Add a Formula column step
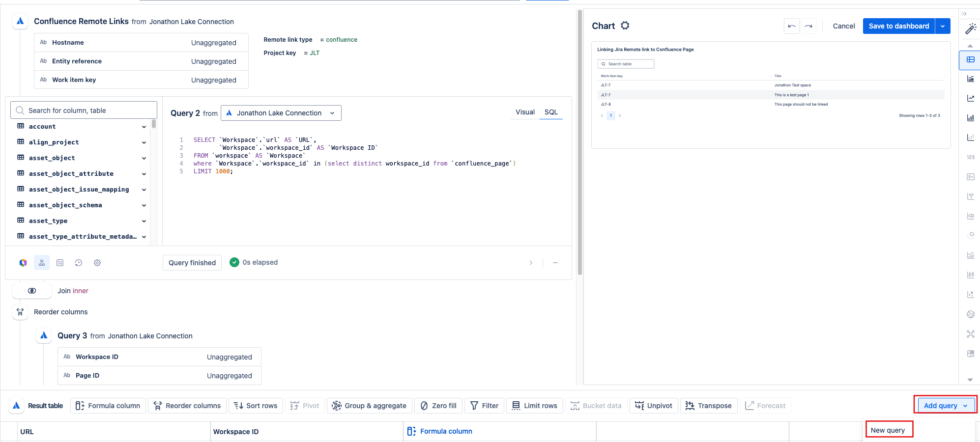Viewport: 980px width, 442px height. 108,406
